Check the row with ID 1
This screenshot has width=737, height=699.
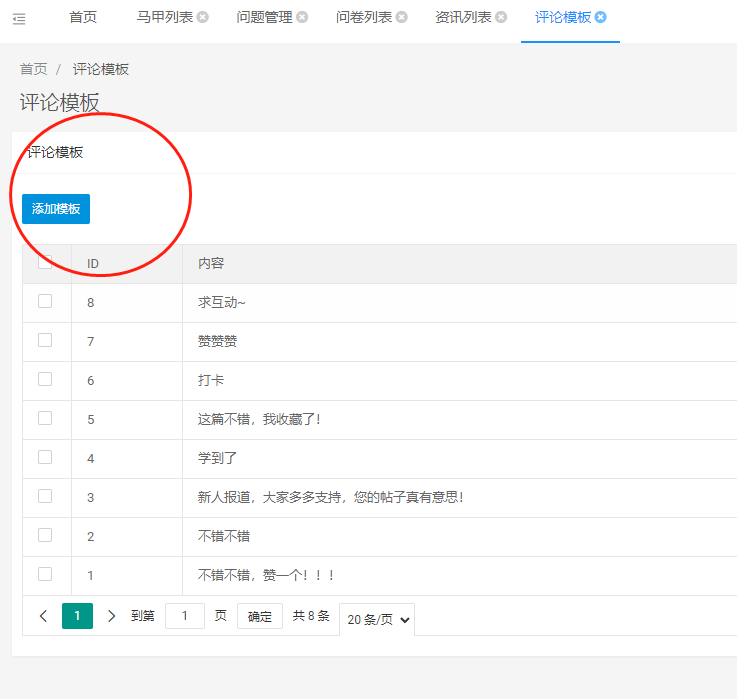pyautogui.click(x=45, y=574)
